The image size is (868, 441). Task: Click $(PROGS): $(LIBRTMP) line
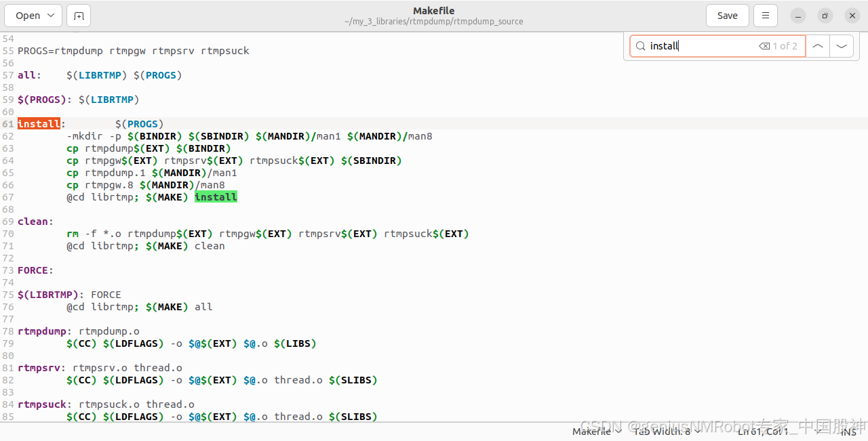click(x=79, y=100)
